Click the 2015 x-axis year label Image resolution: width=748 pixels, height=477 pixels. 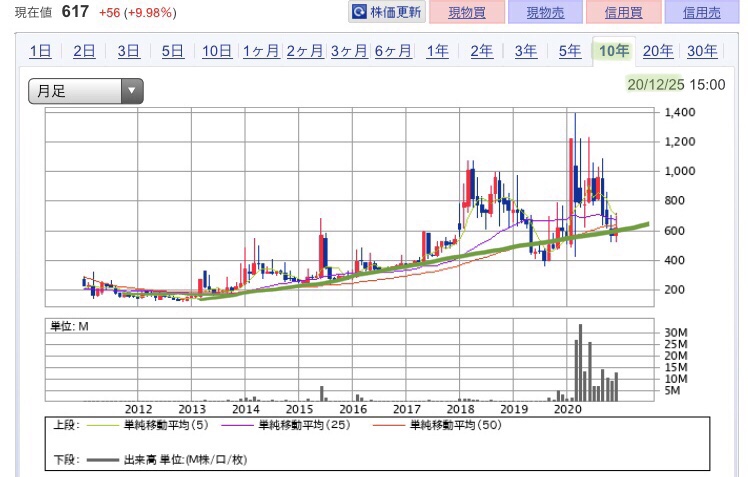coord(299,409)
